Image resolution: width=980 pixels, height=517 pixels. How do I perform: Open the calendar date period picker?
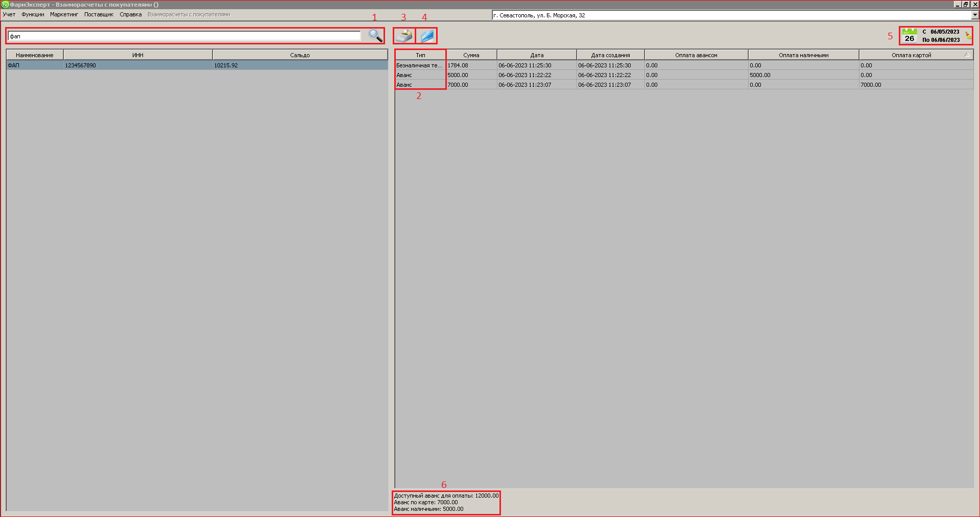point(910,36)
